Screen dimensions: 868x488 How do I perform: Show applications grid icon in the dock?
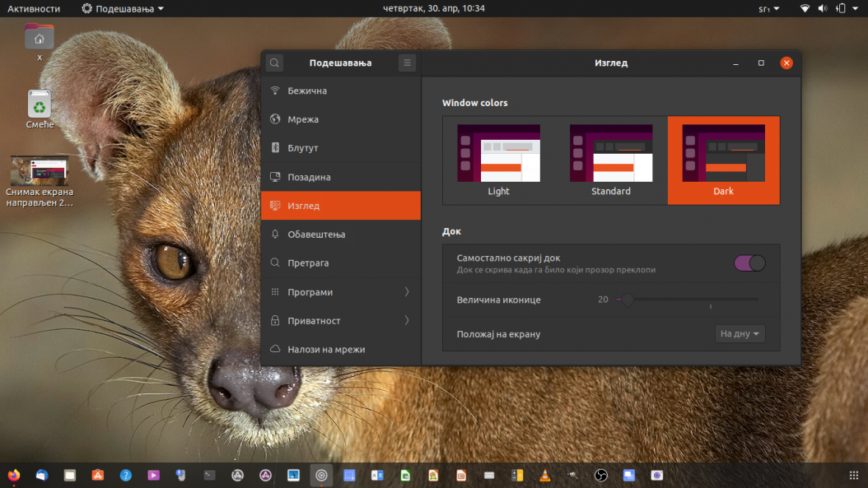(x=854, y=476)
